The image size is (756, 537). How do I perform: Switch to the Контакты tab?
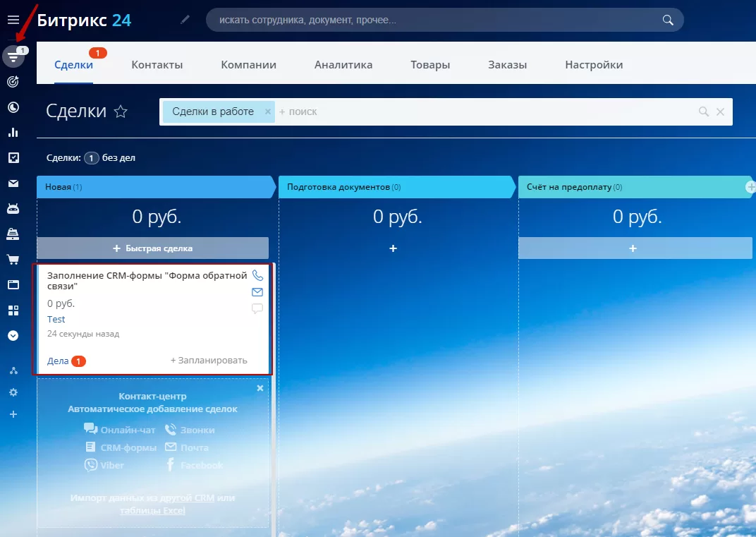point(157,65)
